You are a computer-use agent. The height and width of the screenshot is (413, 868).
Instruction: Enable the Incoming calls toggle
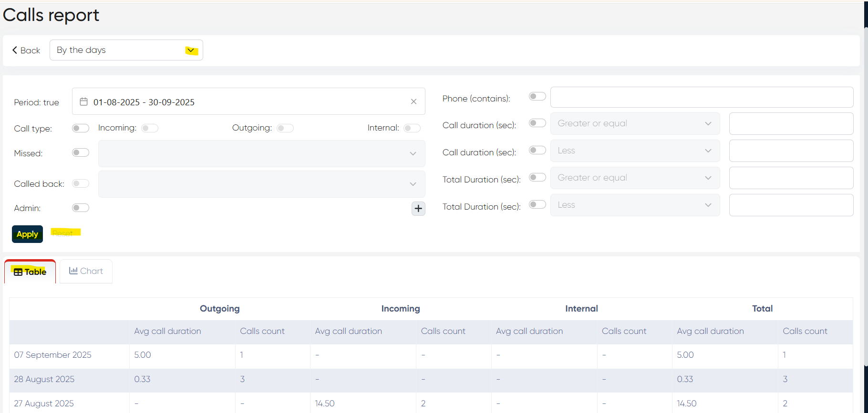(149, 128)
